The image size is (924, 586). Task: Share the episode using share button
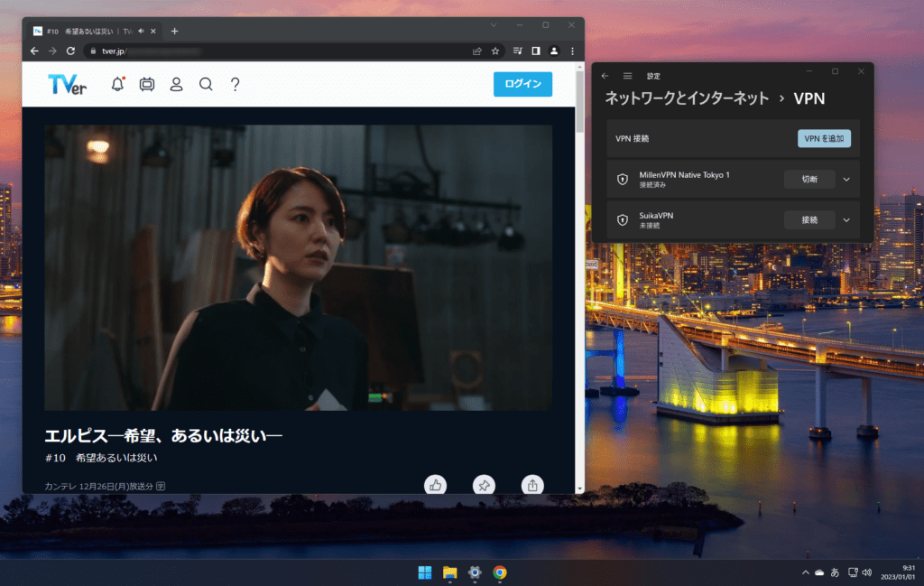(532, 485)
